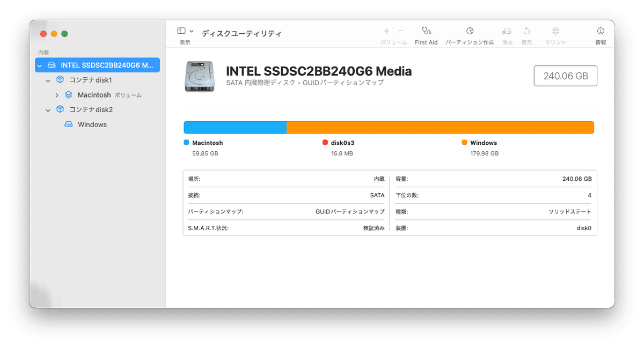Click the パーティション作成 toolbar label
This screenshot has height=347, width=644.
(x=470, y=42)
